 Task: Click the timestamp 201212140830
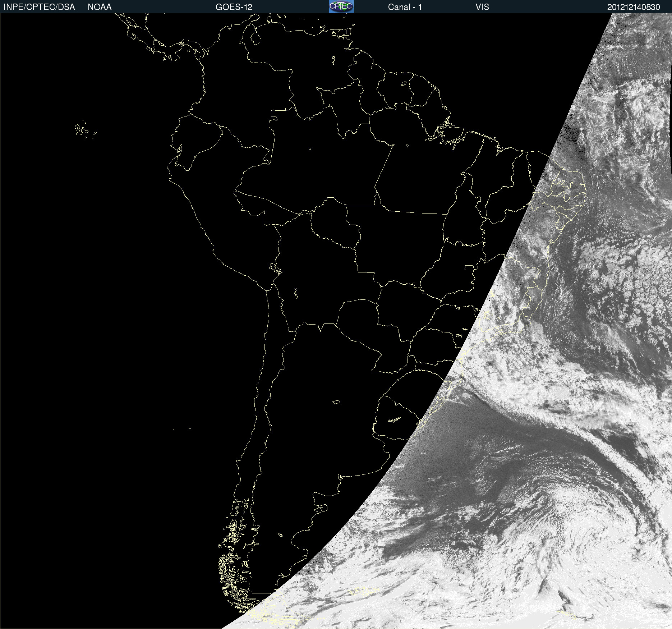pyautogui.click(x=634, y=7)
